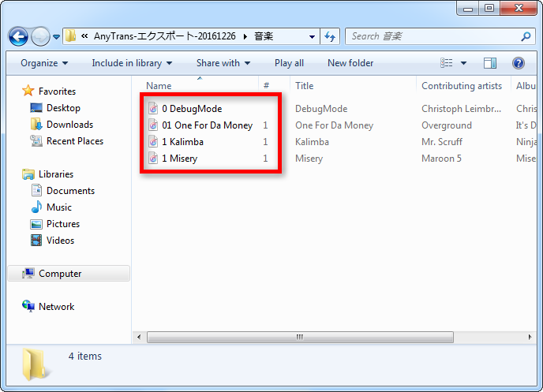Click the folder icon in address bar
This screenshot has height=392, width=543.
pos(71,36)
